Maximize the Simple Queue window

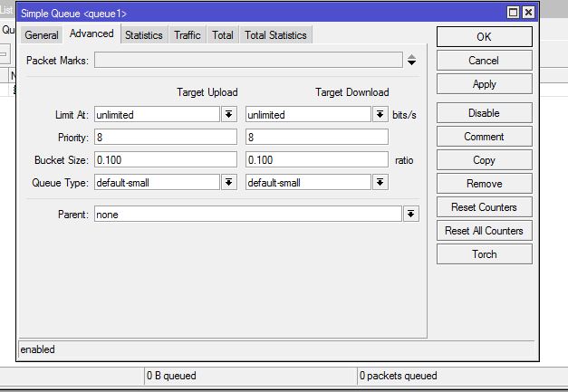[x=513, y=13]
